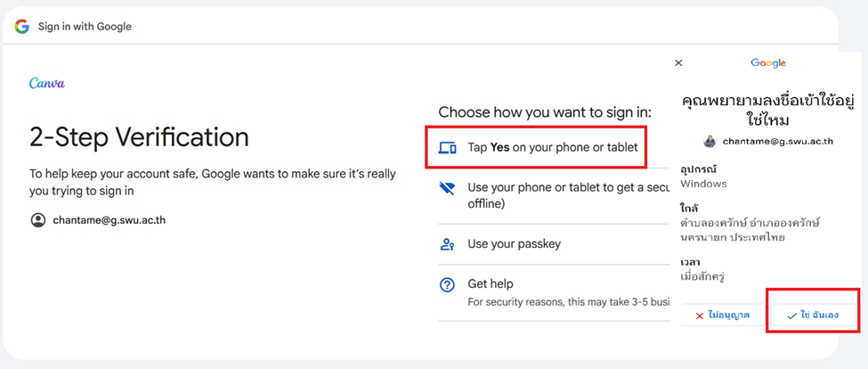This screenshot has width=868, height=369.
Task: Click the email address in the phone prompt
Action: pyautogui.click(x=778, y=142)
